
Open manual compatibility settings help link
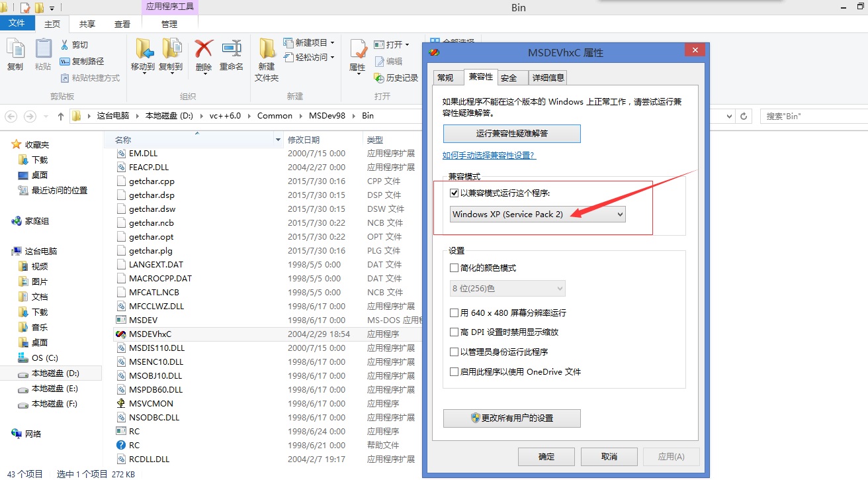pyautogui.click(x=489, y=156)
